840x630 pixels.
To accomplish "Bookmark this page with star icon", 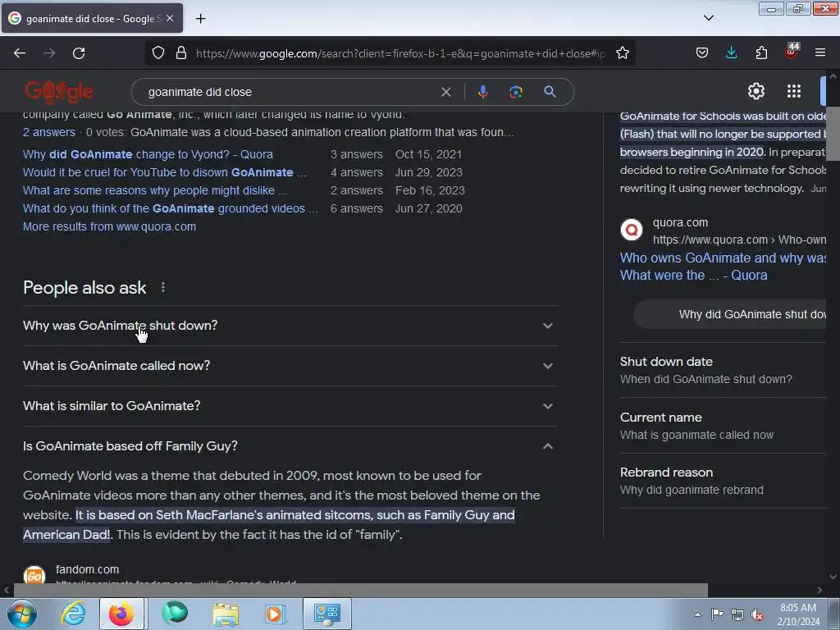I will pos(622,53).
